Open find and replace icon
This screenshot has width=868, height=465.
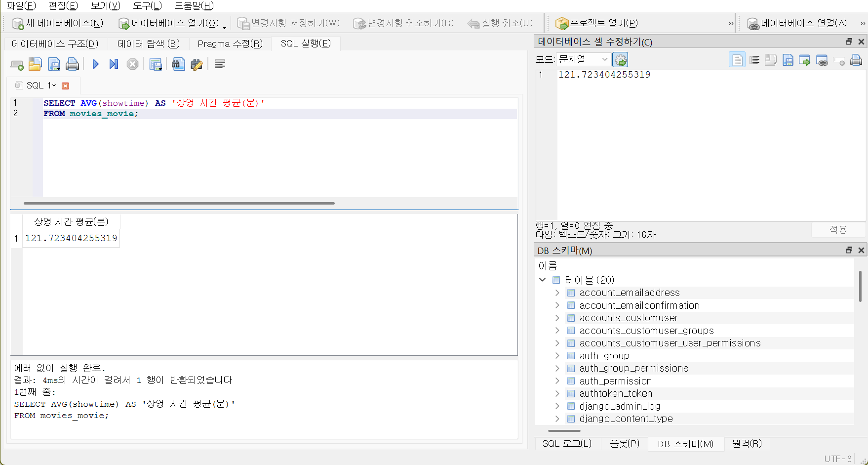point(197,64)
